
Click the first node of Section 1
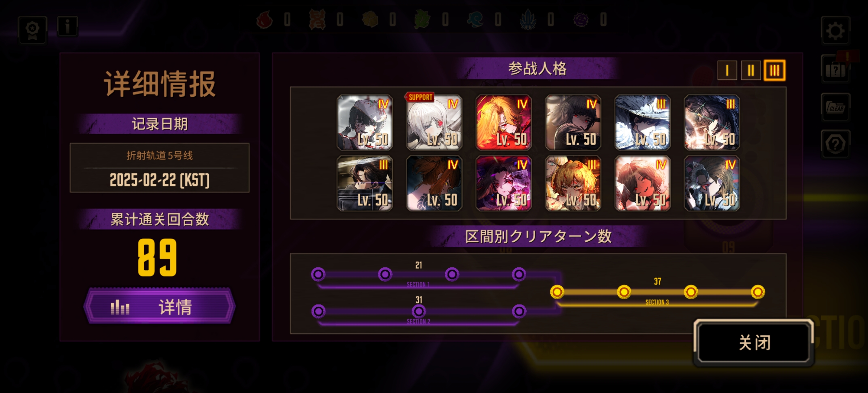[x=318, y=275]
